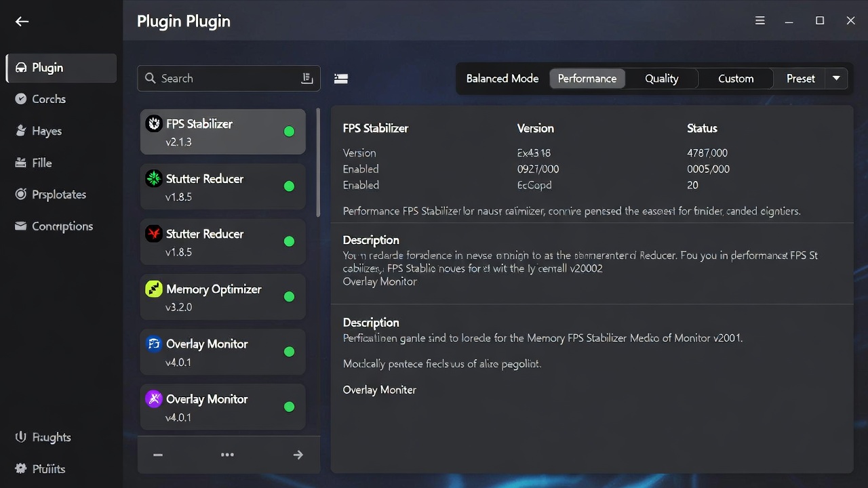The width and height of the screenshot is (868, 488).
Task: Click the Overlay Moniter text
Action: tap(380, 390)
